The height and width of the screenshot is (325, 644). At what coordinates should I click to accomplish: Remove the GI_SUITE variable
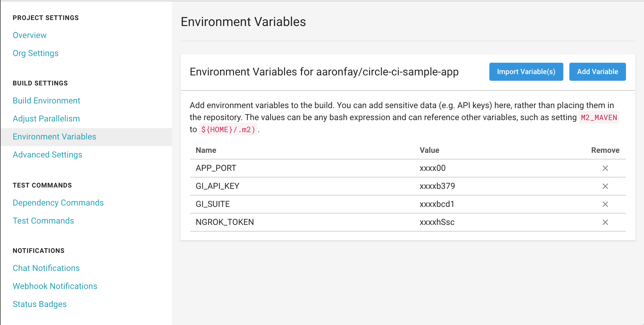(605, 204)
